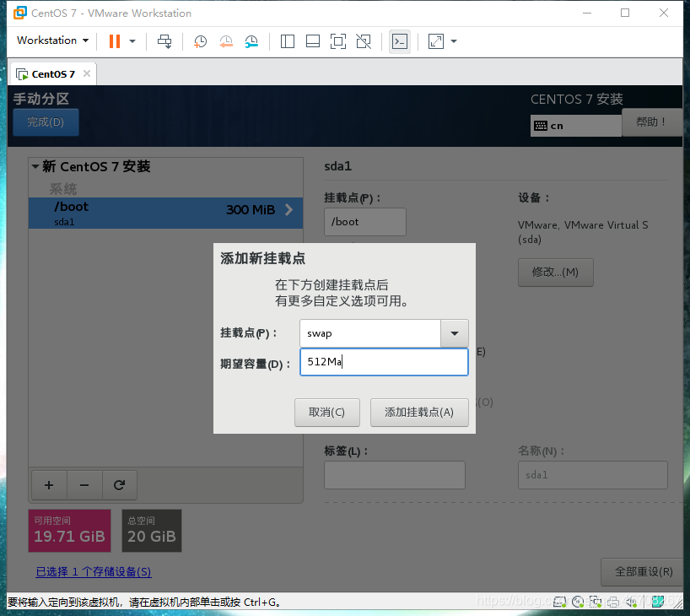Click the network adapter status icon

(596, 602)
